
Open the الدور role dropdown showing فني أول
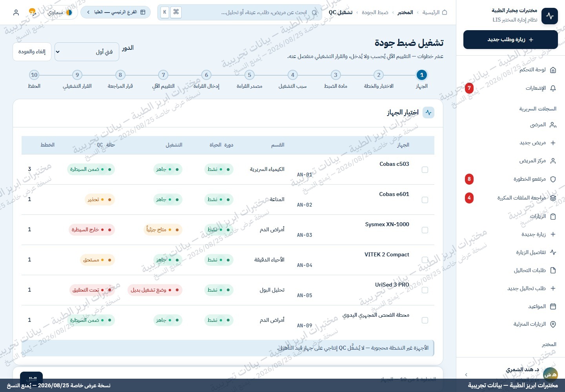click(x=87, y=52)
